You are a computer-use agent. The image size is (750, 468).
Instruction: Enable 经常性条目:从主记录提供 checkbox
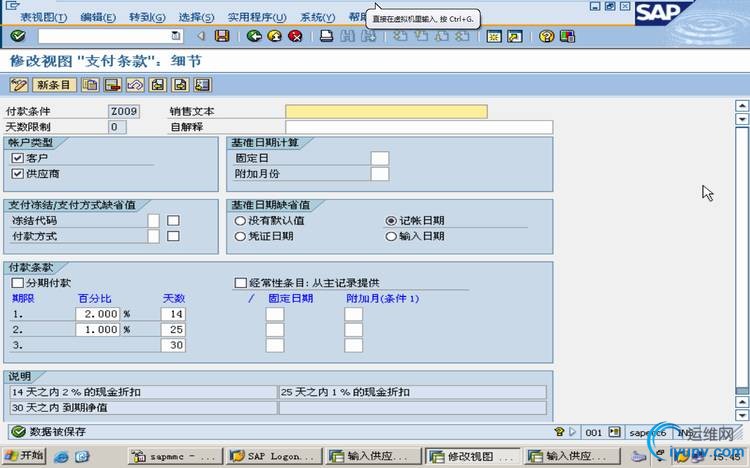click(240, 283)
